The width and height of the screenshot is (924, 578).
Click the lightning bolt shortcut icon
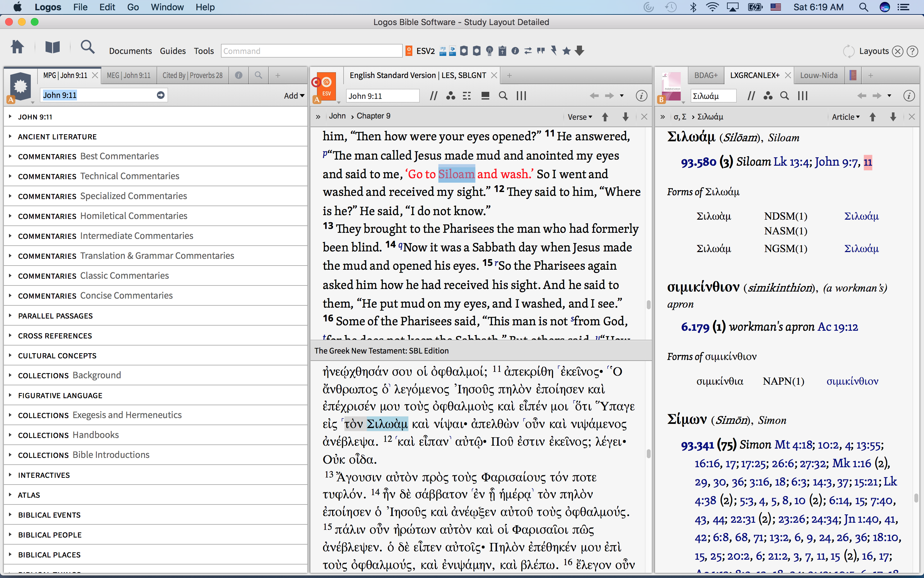tap(554, 51)
